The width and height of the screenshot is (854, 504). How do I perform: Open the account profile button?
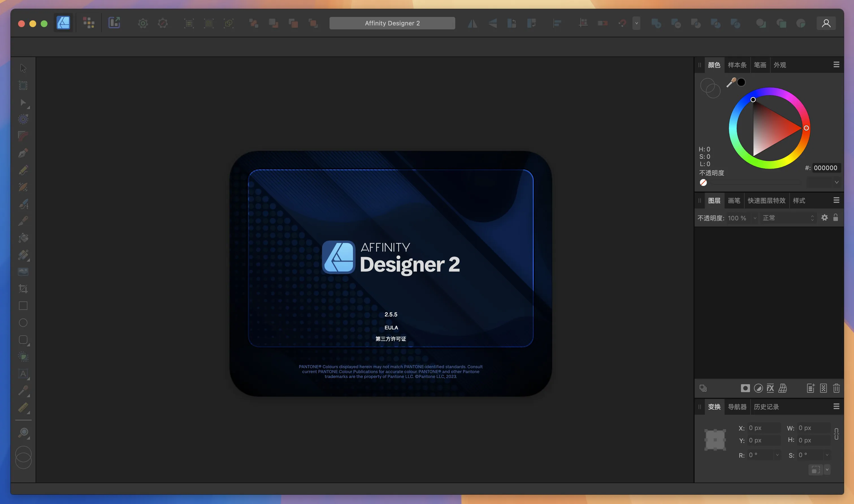pos(826,23)
